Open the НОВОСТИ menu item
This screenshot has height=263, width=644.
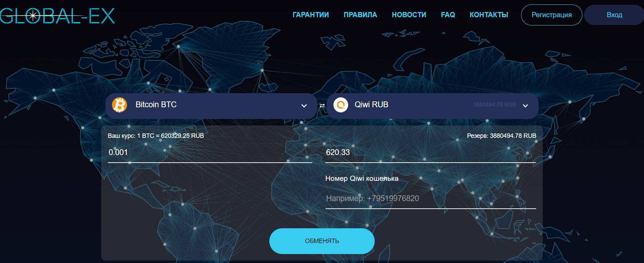tap(409, 15)
